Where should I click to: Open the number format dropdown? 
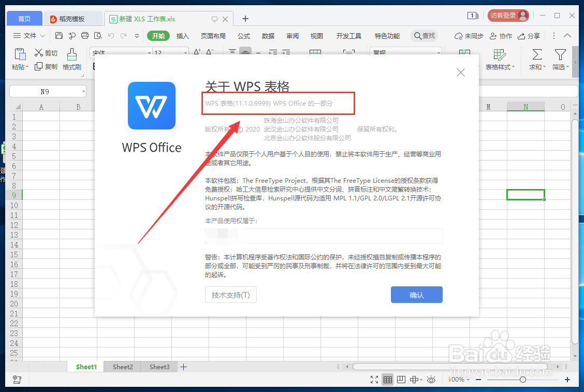tap(439, 52)
